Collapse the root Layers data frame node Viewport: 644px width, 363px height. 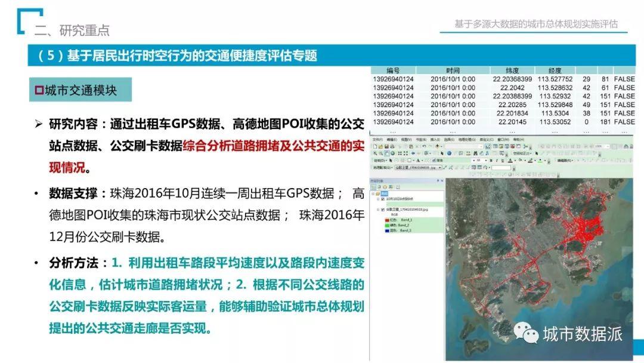tap(373, 194)
